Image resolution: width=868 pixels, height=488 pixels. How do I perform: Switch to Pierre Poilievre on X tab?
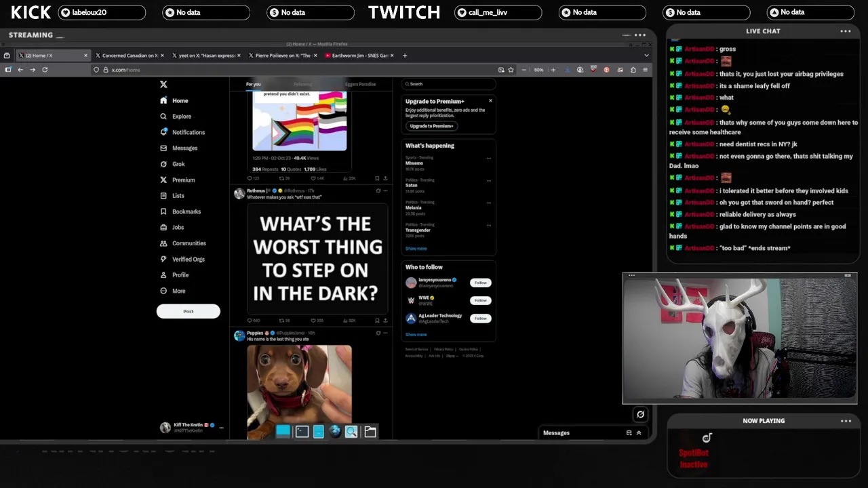coord(281,56)
